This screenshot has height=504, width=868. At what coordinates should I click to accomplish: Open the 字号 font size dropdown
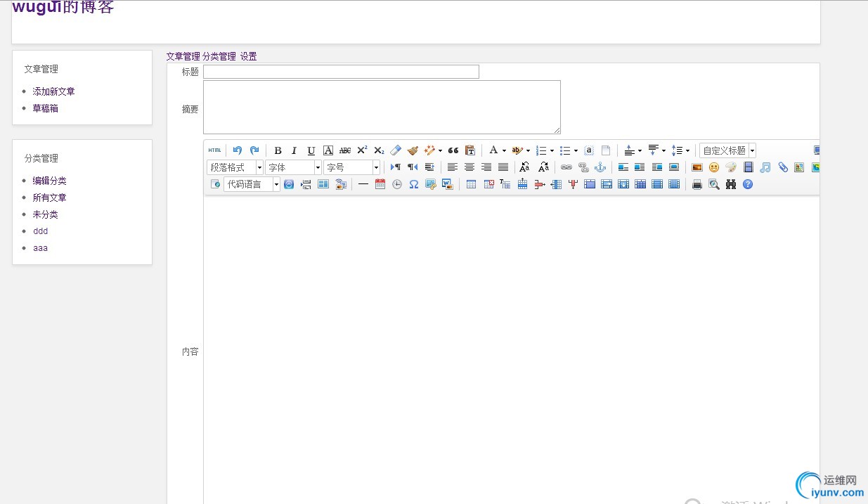(x=351, y=167)
